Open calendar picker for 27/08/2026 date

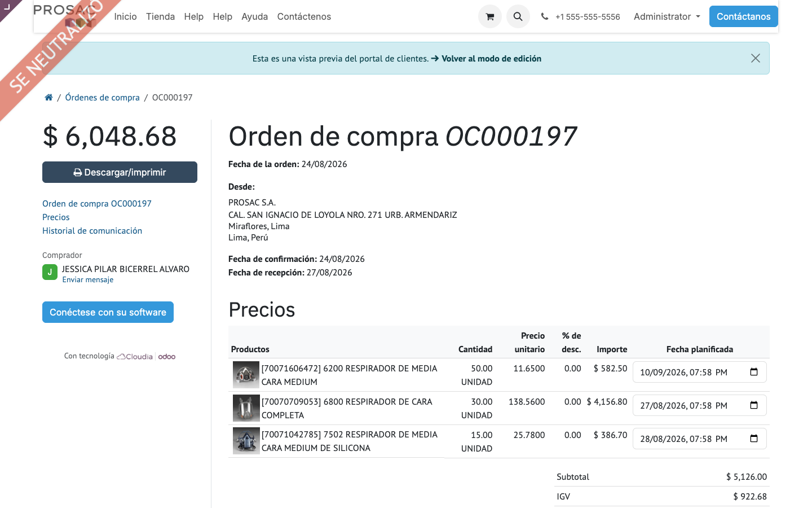(x=754, y=405)
